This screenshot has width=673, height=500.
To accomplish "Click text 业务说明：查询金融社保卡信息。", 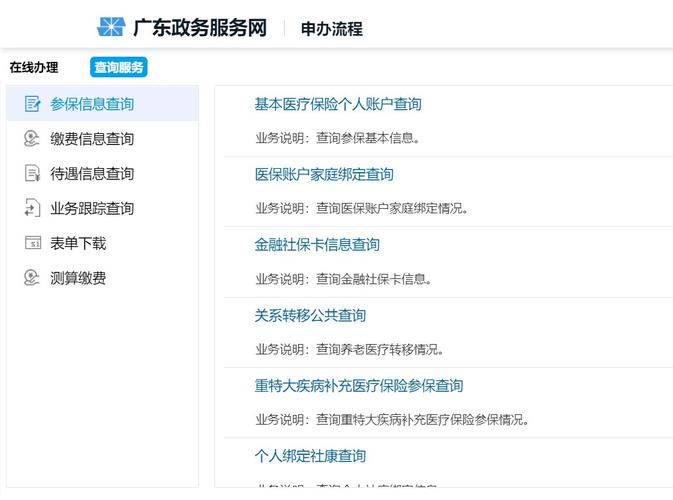I will (343, 279).
